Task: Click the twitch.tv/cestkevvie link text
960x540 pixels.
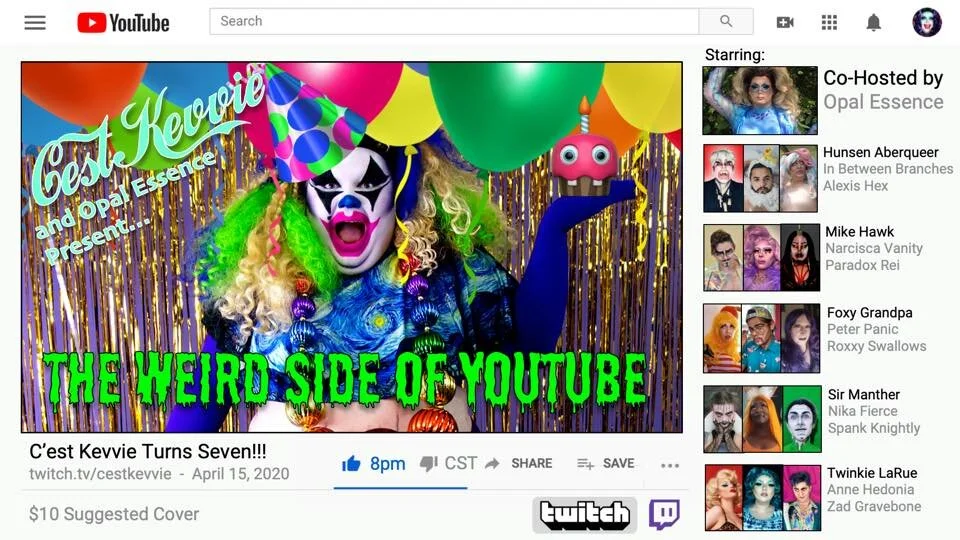Action: pos(100,474)
